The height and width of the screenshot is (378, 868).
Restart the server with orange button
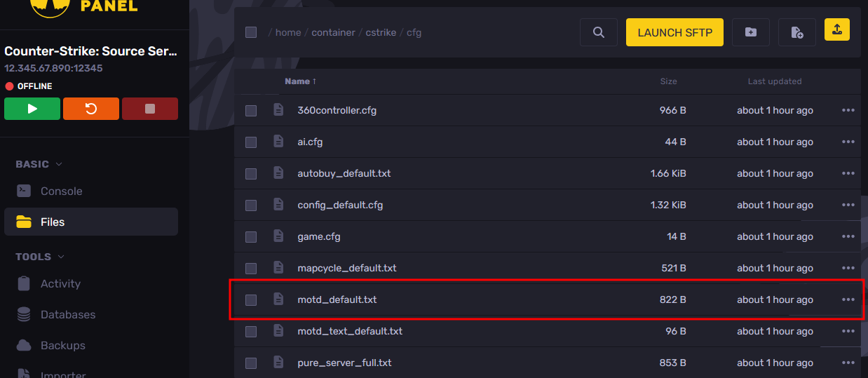coord(91,109)
